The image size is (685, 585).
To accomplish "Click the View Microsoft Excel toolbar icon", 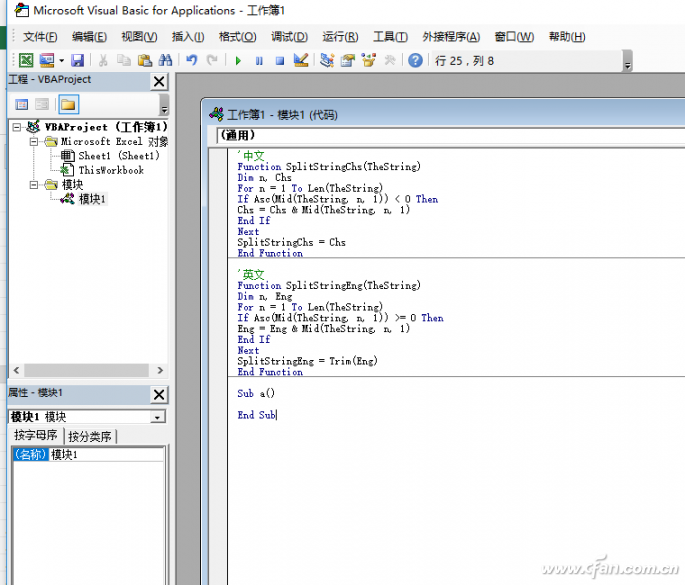I will click(26, 60).
